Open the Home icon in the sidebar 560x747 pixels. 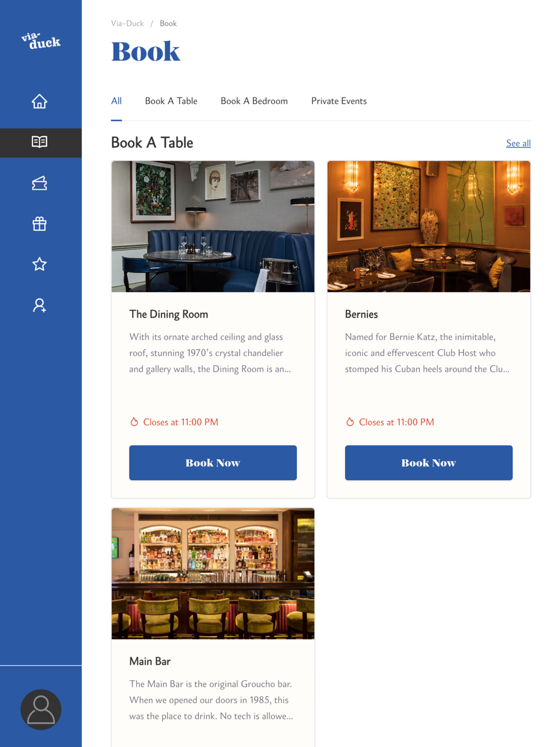point(39,101)
